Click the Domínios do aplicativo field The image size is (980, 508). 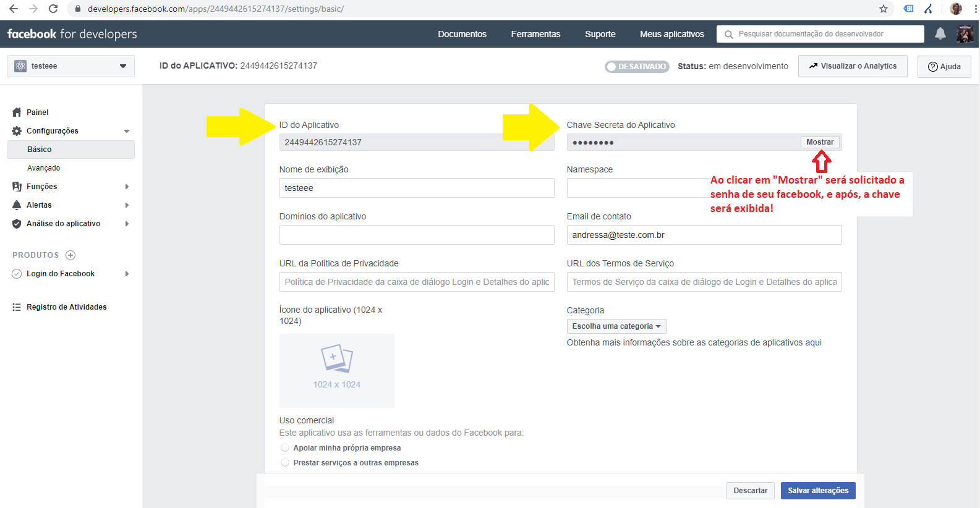point(417,235)
